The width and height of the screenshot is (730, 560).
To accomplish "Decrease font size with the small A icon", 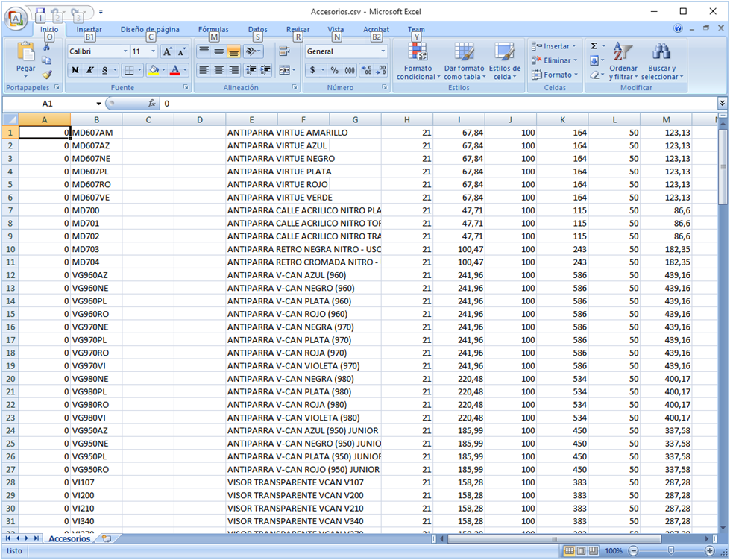I will [182, 51].
